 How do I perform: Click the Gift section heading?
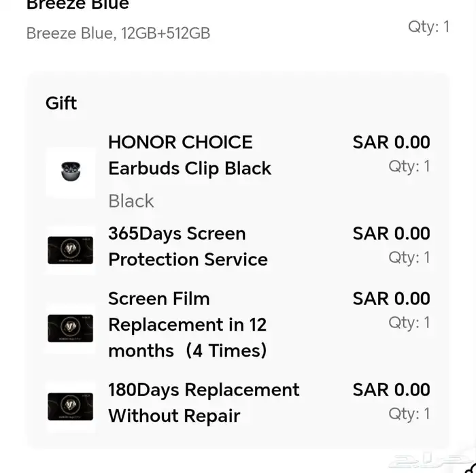[x=61, y=103]
